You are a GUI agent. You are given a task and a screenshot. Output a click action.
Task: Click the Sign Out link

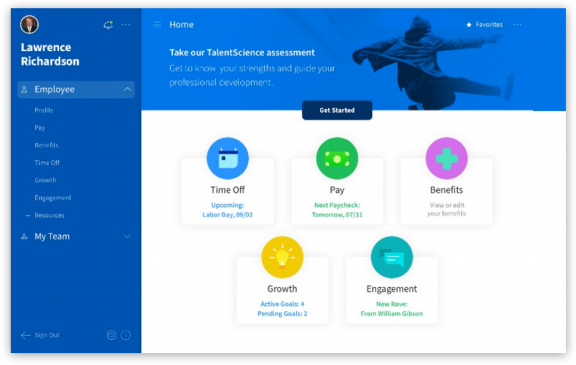click(x=40, y=335)
